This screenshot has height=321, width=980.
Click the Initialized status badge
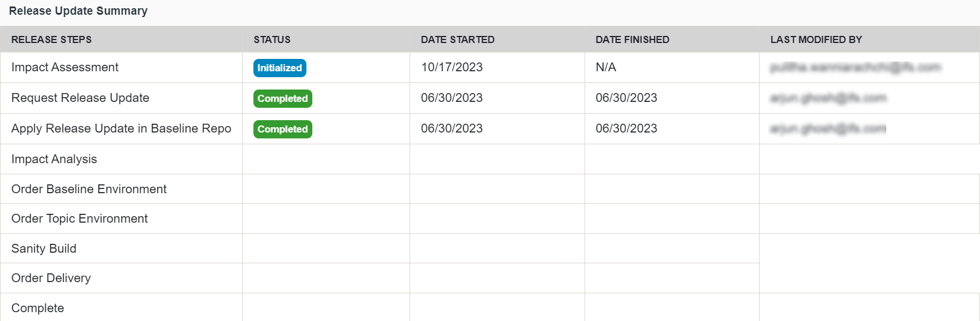(279, 68)
